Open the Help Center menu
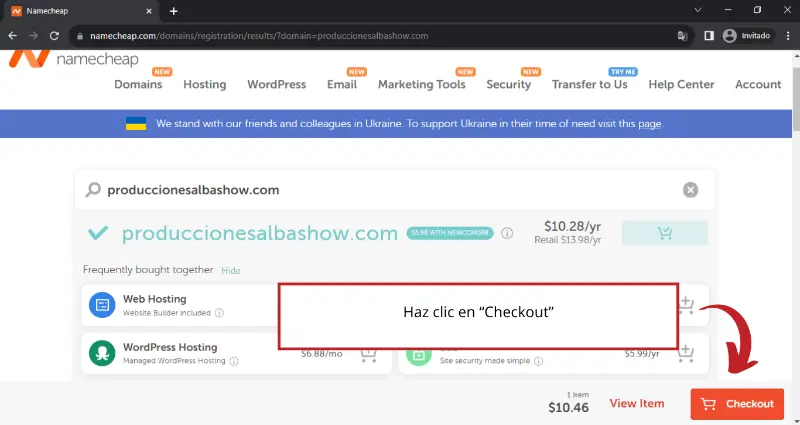The image size is (800, 425). [x=681, y=84]
